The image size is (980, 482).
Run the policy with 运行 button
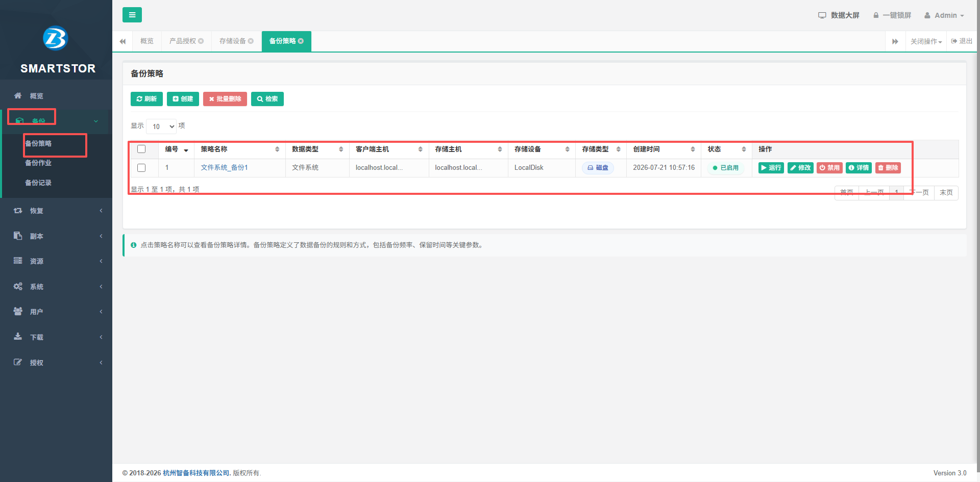point(771,168)
